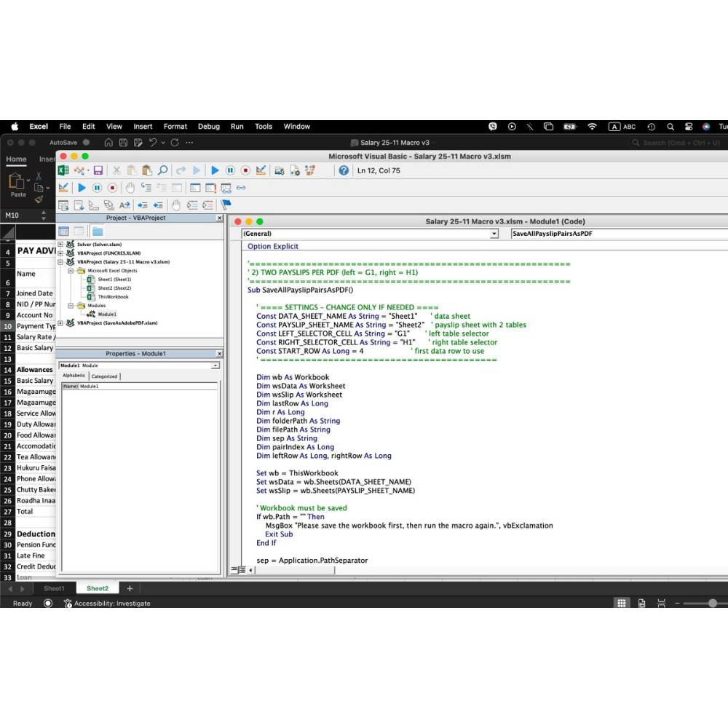Select ThisWorkbook in the project tree
This screenshot has width=728, height=728.
point(113,297)
